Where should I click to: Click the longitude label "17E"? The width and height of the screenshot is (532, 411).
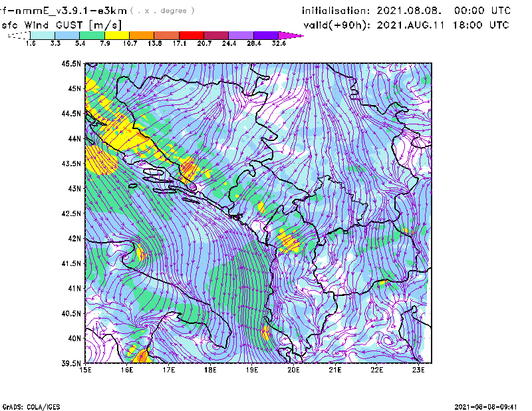(169, 370)
